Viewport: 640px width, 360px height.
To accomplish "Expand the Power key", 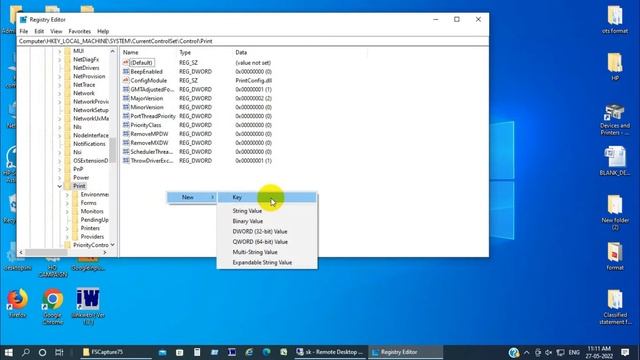I will click(60, 178).
